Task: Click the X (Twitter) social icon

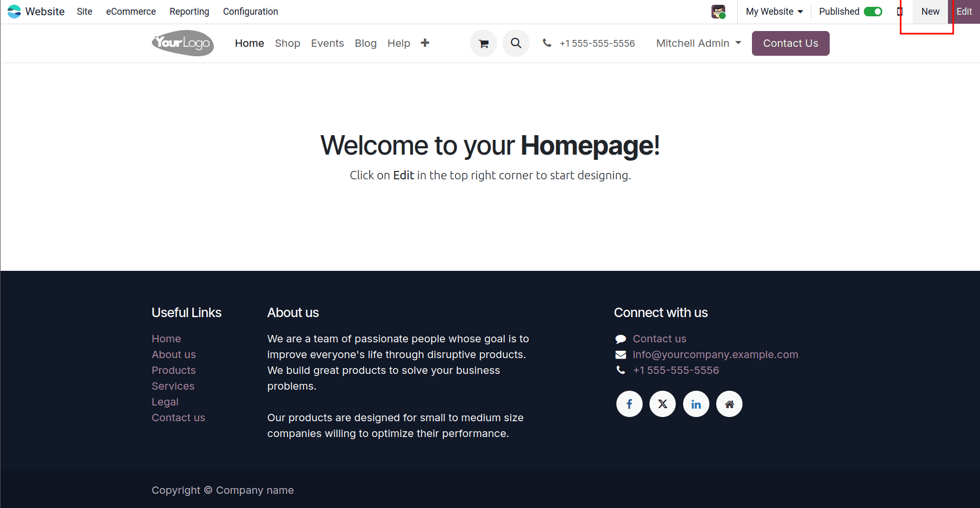Action: (x=662, y=403)
